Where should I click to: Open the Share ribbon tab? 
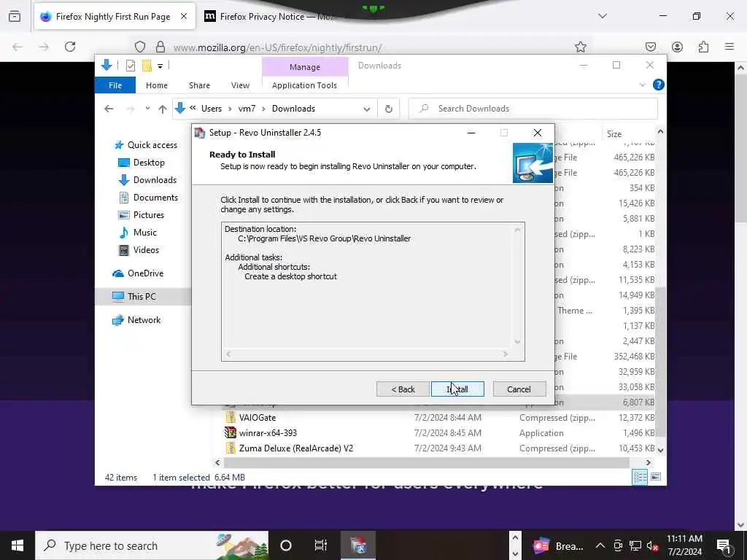point(199,85)
